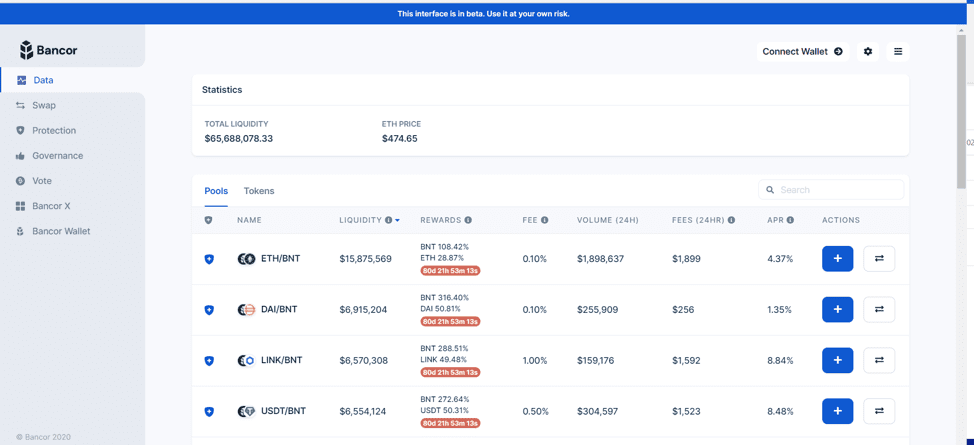Open the Bancor X sidebar link
974x445 pixels.
click(51, 206)
